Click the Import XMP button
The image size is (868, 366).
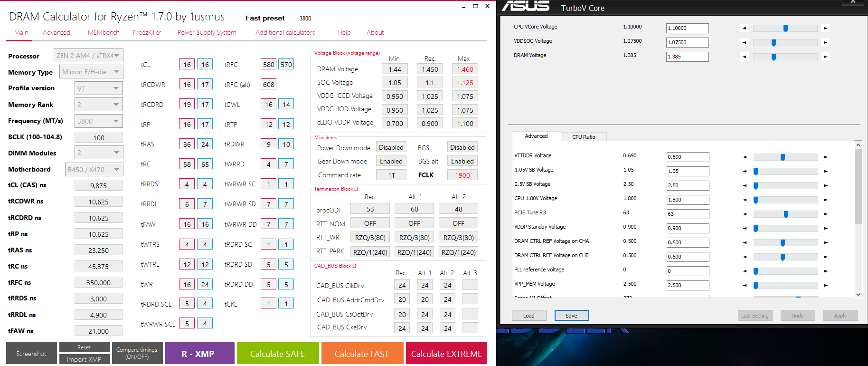coord(84,359)
